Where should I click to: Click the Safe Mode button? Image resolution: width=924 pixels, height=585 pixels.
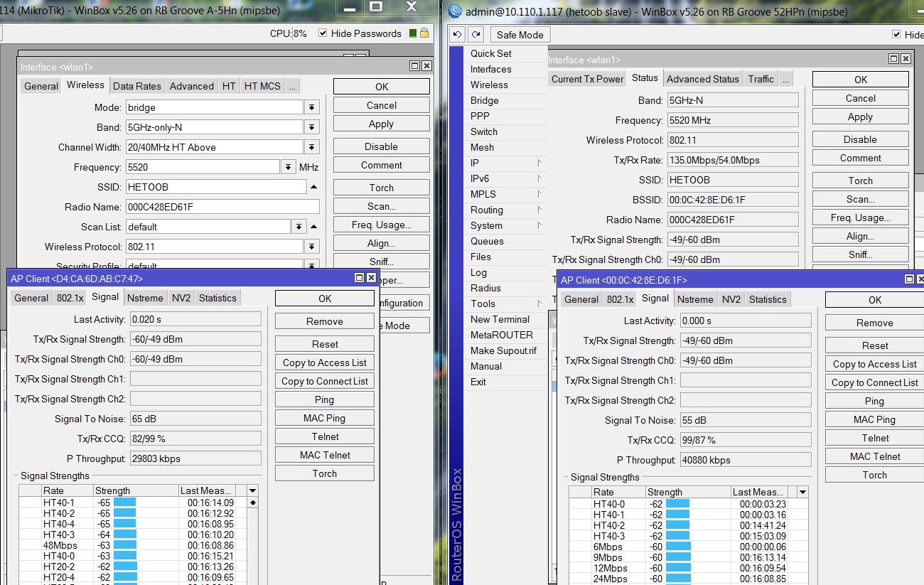520,35
